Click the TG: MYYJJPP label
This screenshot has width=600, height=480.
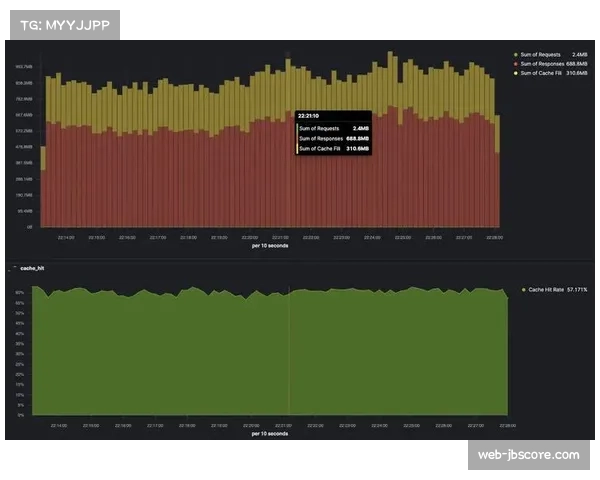tap(63, 24)
